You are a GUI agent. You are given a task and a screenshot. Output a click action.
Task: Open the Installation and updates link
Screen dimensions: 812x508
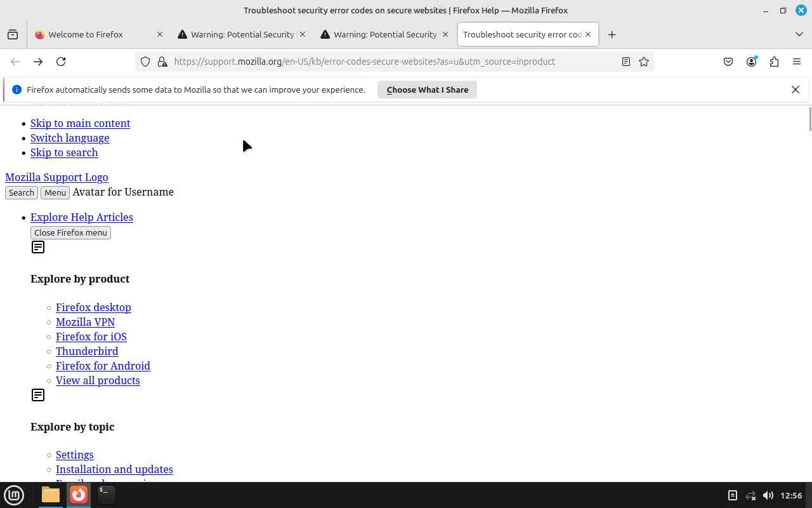(114, 469)
